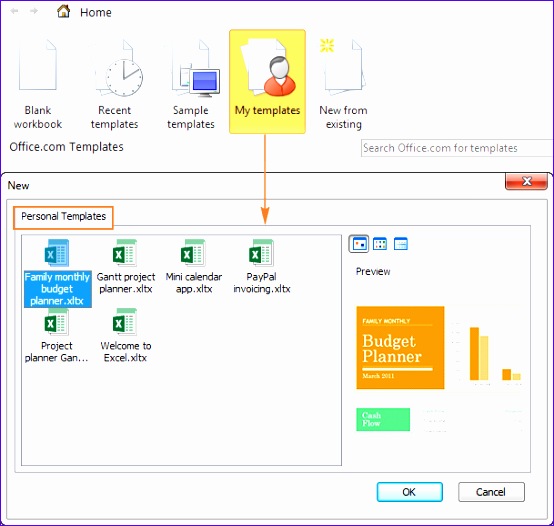Go forward with the right arrow
Image resolution: width=554 pixels, height=526 pixels.
pos(34,11)
